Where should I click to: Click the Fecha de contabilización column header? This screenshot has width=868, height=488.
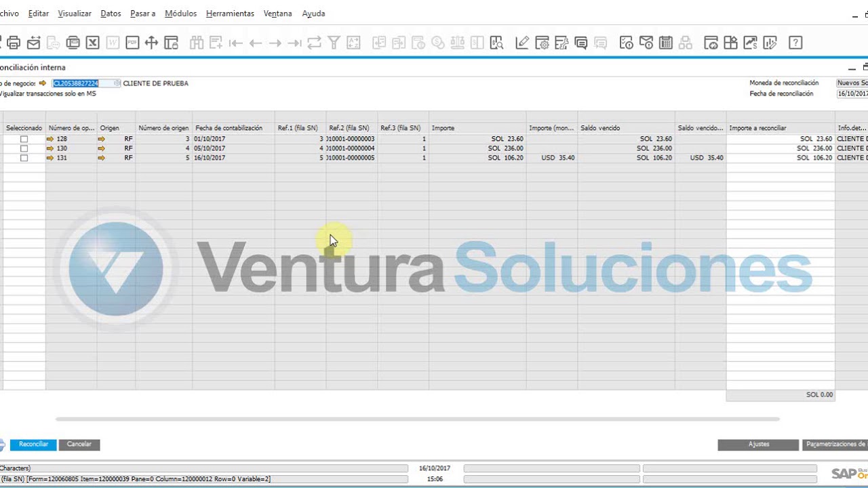[x=233, y=128]
